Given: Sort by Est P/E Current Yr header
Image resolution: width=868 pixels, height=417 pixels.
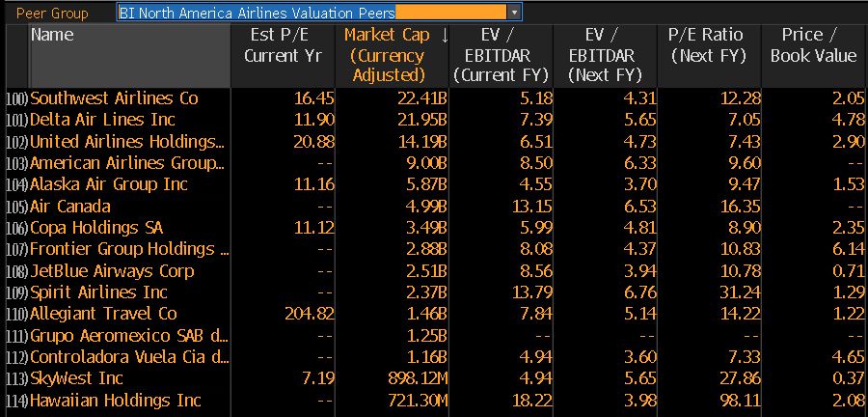Looking at the screenshot, I should pos(278,45).
